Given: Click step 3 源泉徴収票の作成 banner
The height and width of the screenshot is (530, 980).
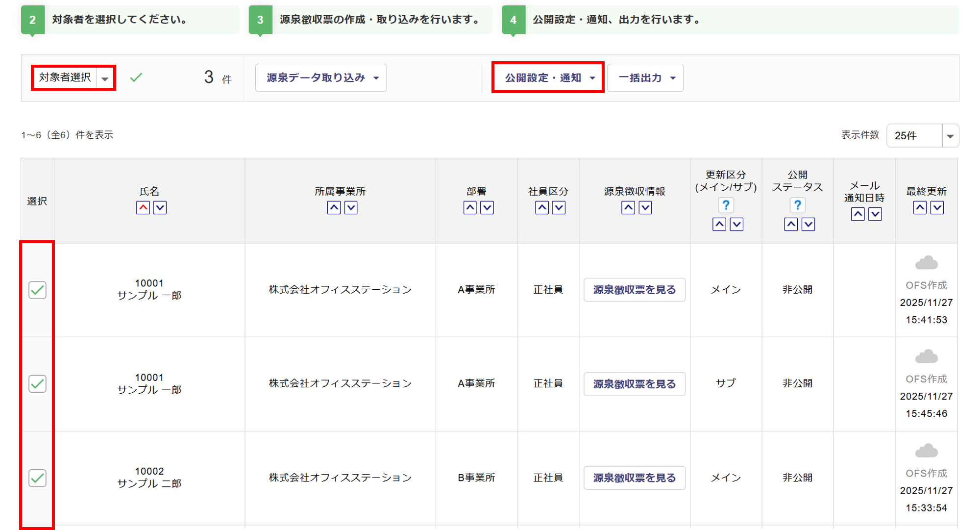Looking at the screenshot, I should [370, 20].
